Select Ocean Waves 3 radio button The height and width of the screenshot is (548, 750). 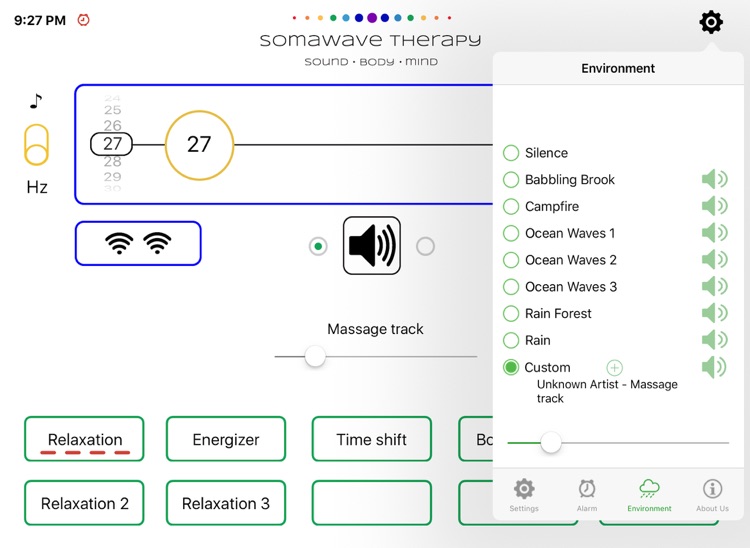511,287
